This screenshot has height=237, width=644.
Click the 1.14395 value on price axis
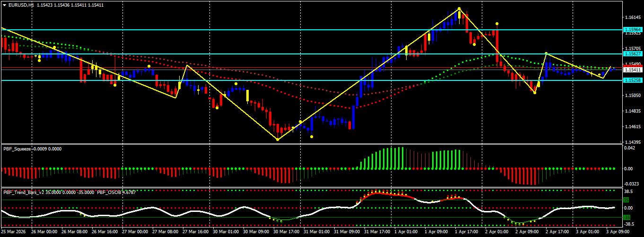tap(633, 142)
